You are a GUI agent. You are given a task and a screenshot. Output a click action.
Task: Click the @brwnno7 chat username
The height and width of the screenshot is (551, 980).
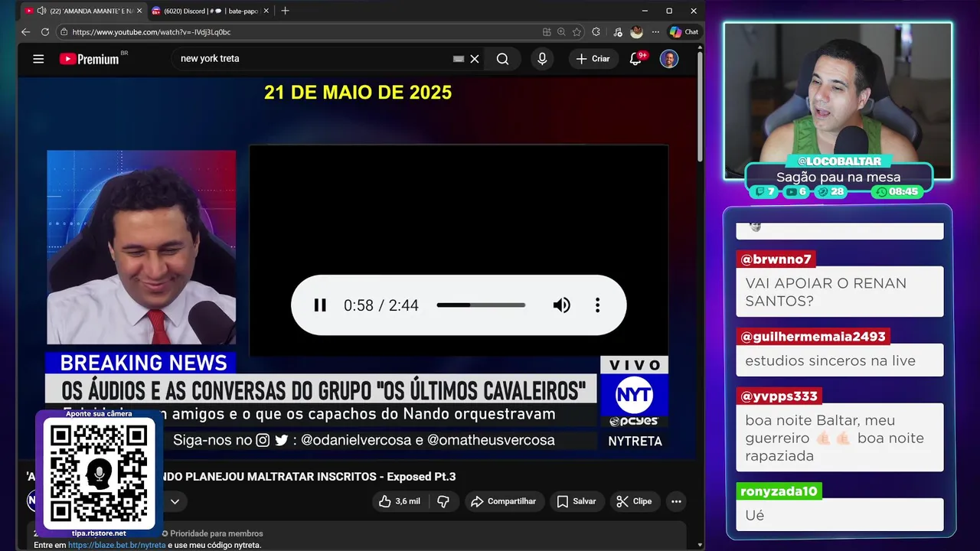(x=776, y=259)
